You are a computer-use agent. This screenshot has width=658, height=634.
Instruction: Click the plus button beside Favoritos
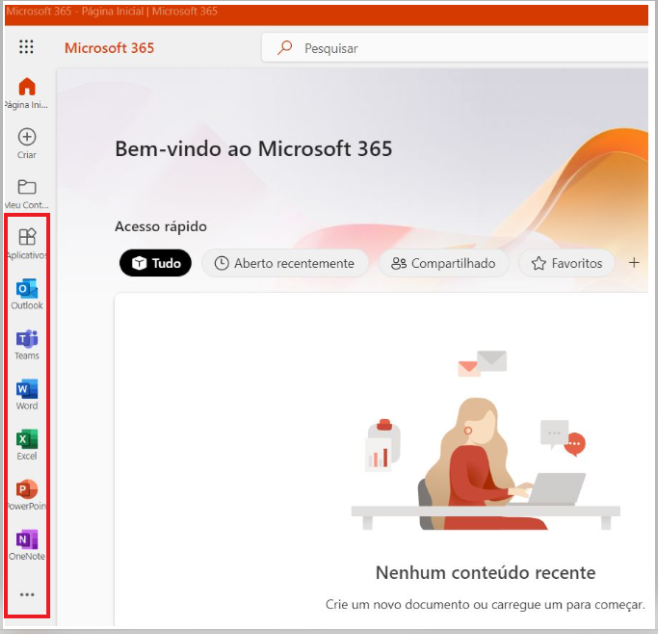click(x=633, y=263)
